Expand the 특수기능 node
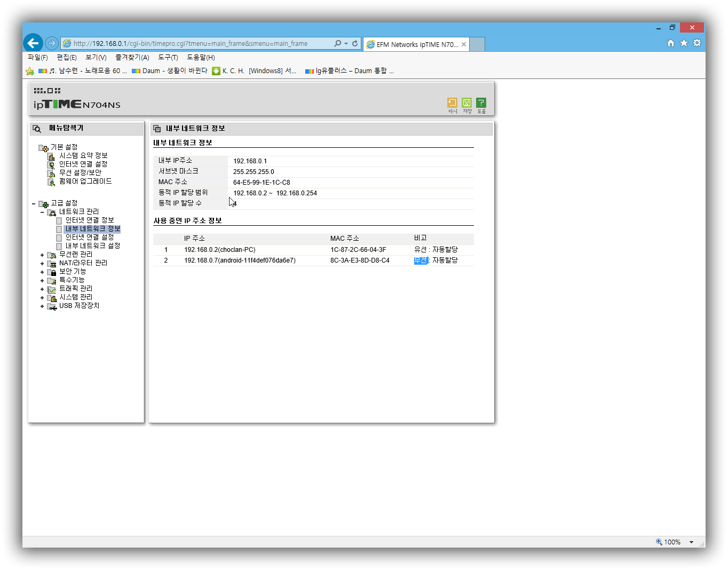The height and width of the screenshot is (570, 728). [x=42, y=280]
